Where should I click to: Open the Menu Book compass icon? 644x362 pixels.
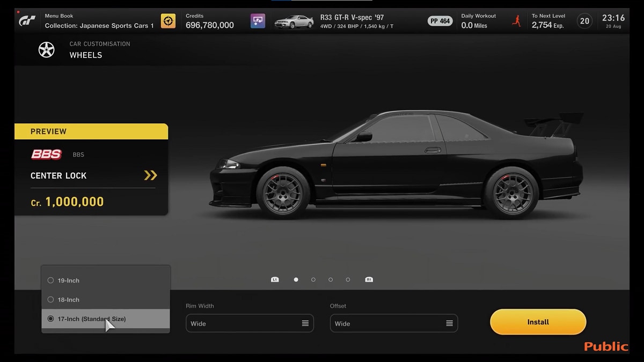(168, 21)
